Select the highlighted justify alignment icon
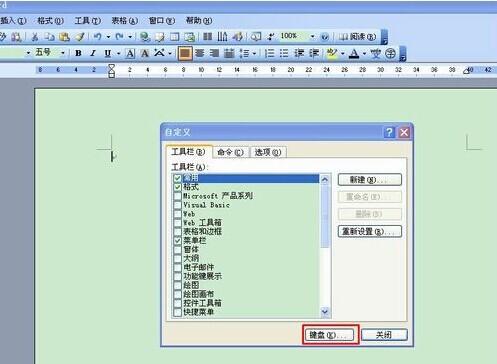 coord(185,53)
